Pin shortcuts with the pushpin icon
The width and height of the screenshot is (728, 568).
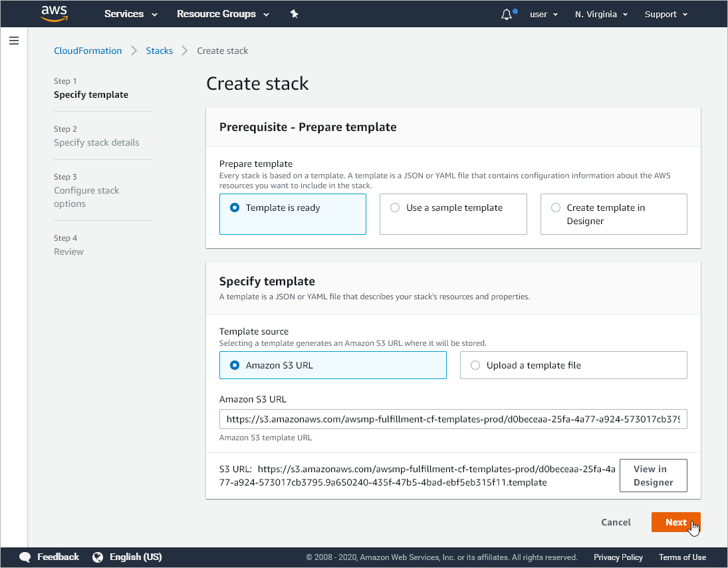295,14
